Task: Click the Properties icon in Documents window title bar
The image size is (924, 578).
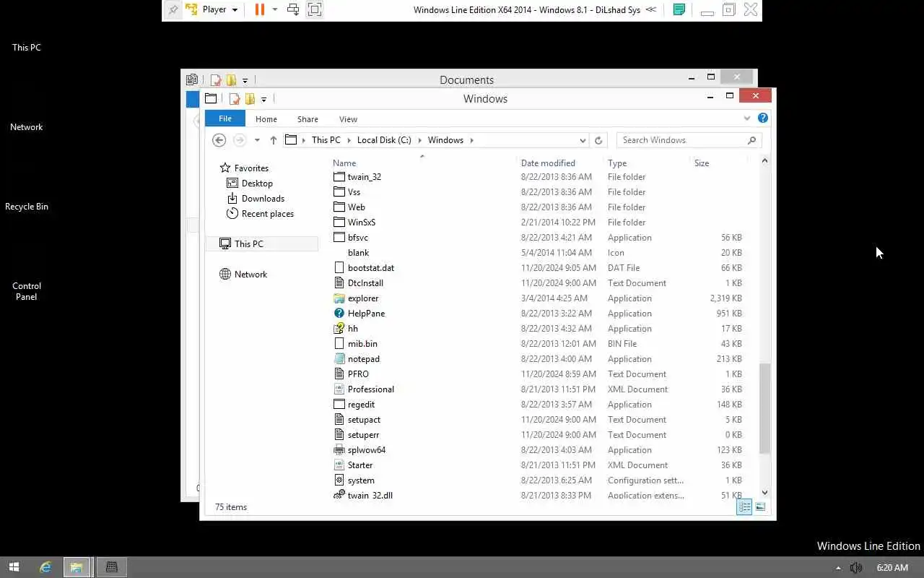Action: tap(215, 80)
